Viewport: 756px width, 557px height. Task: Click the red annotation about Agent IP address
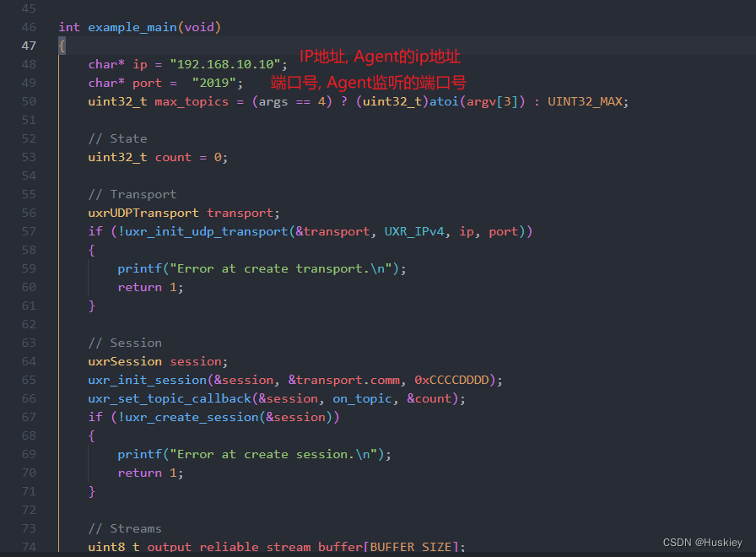coord(379,57)
